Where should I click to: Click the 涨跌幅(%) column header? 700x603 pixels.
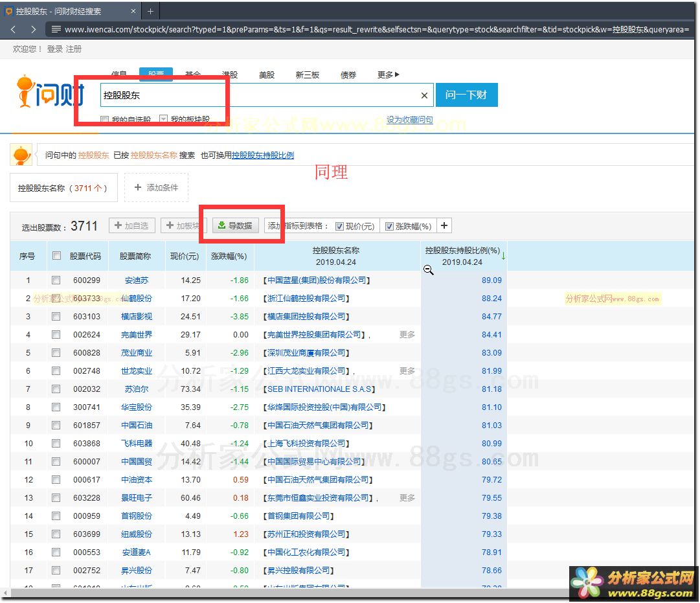(x=229, y=256)
